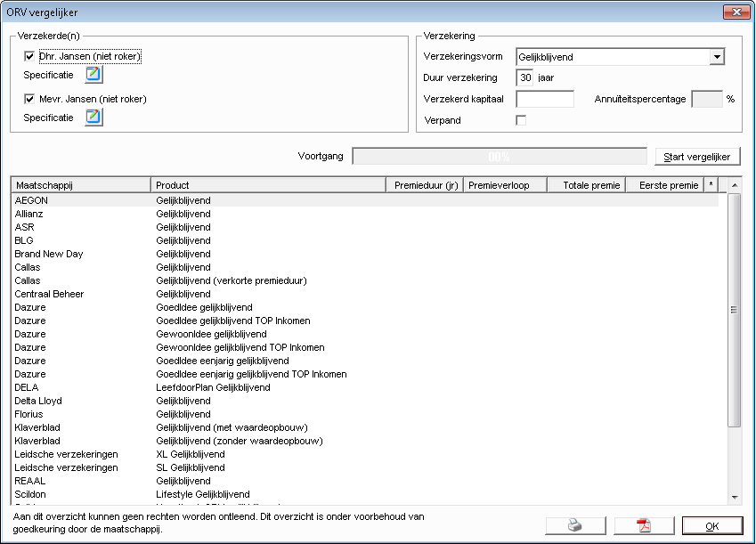This screenshot has height=544, width=756.
Task: Uncheck Mevr. Jansen (niet roker)
Action: tap(29, 99)
